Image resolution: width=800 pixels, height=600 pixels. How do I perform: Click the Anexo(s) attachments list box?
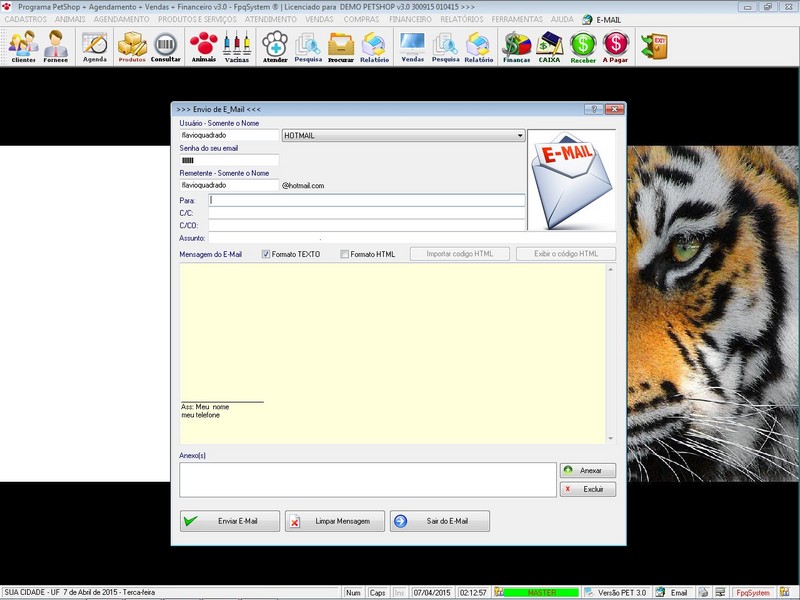[367, 480]
